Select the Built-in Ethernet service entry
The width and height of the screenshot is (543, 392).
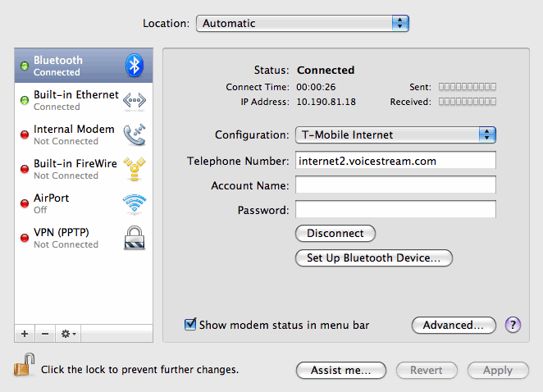pos(75,100)
